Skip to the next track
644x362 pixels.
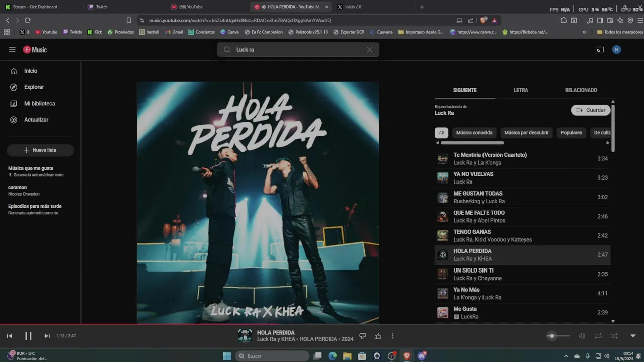tap(47, 336)
